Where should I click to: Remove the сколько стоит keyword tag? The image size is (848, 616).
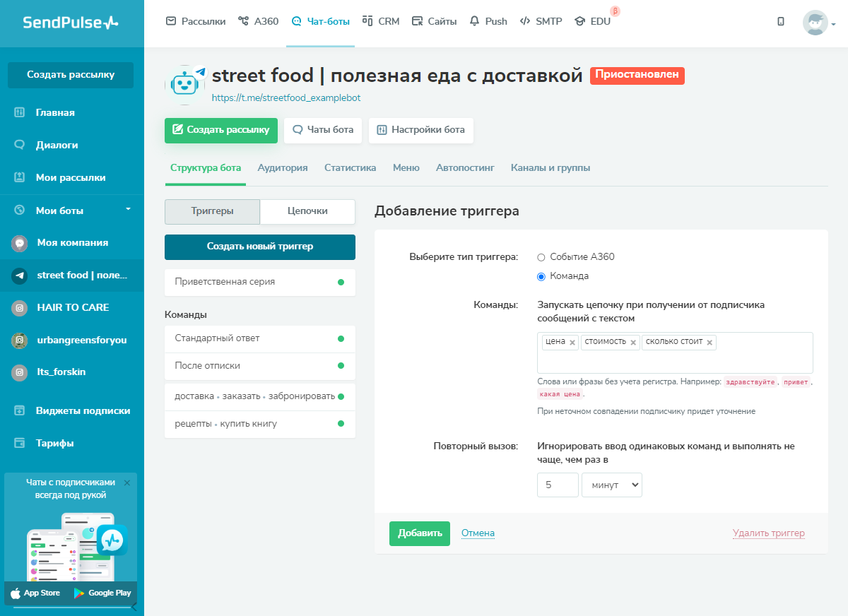tap(709, 343)
